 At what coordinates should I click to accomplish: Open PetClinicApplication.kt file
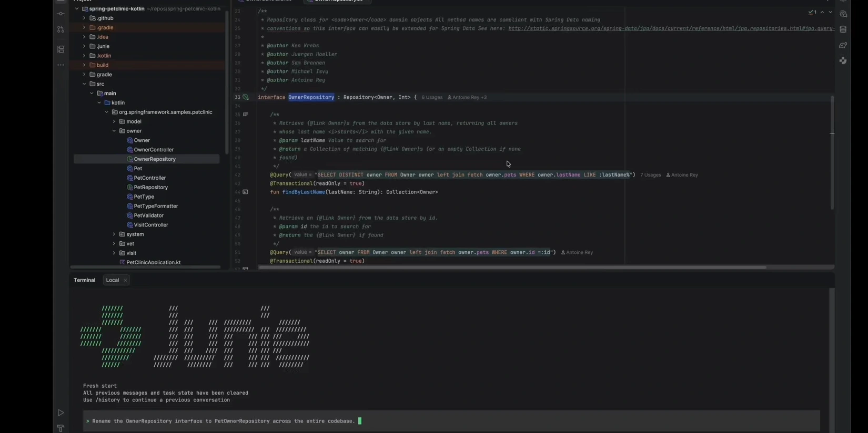[153, 262]
